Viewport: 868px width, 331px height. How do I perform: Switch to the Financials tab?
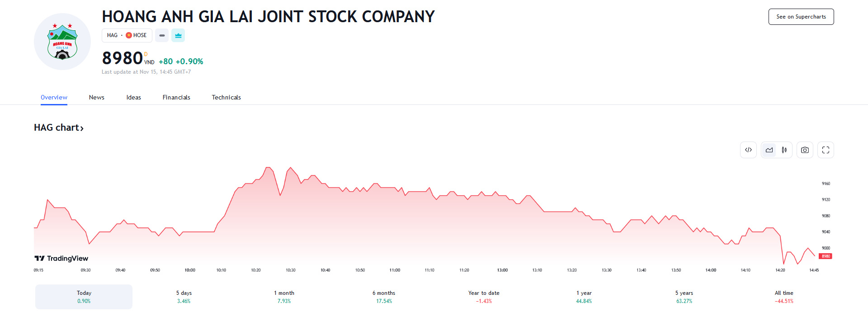pos(176,97)
